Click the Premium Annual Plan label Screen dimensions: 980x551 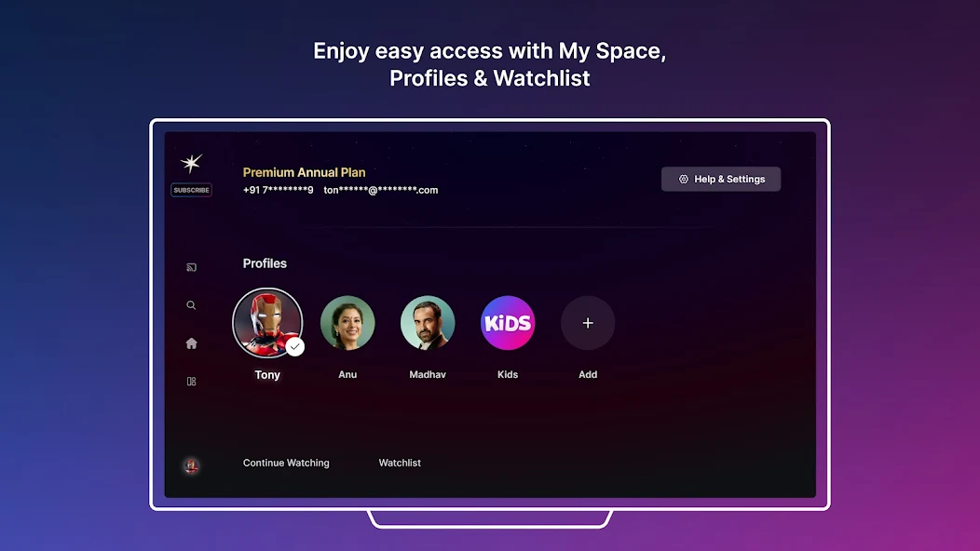coord(304,172)
